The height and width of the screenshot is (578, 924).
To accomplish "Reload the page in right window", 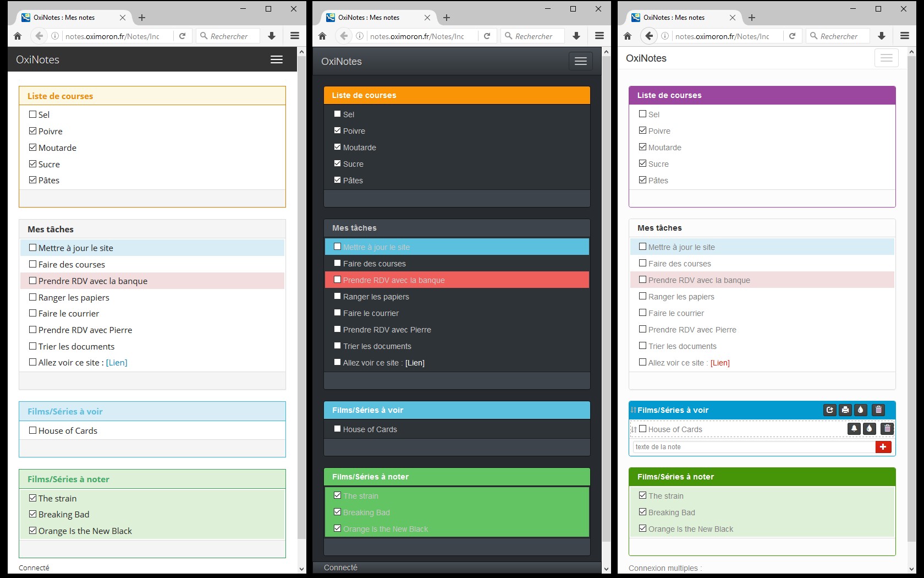I will pos(793,36).
